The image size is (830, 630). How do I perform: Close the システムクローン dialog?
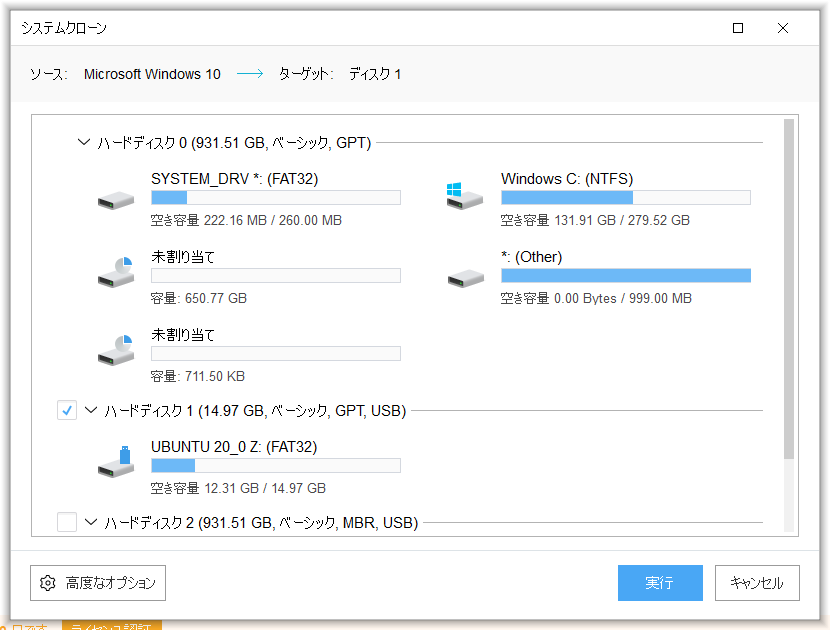[783, 28]
